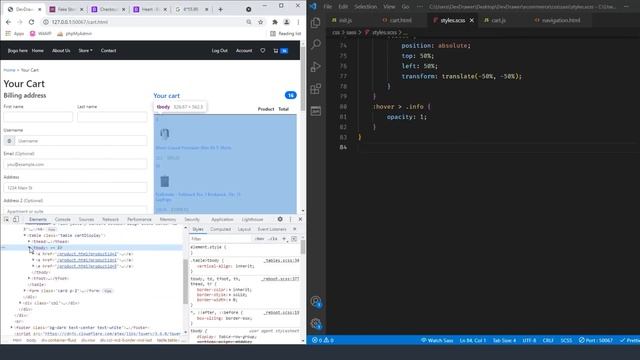Open the Chrome profile avatar
The height and width of the screenshot is (360, 640).
[x=287, y=22]
